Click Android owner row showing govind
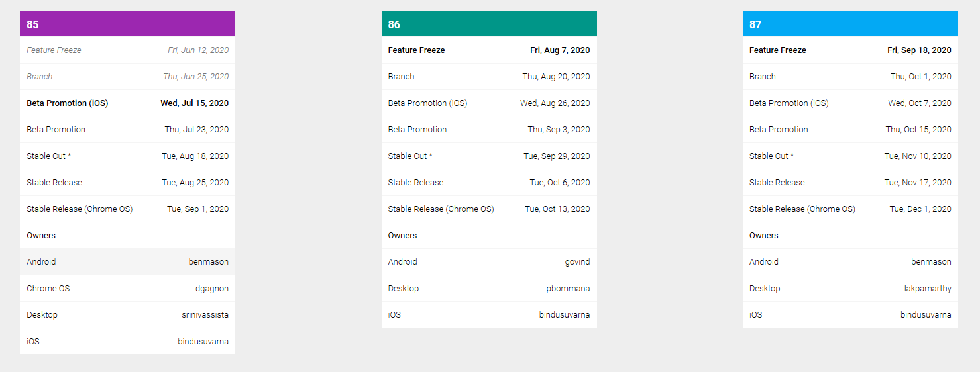Image resolution: width=980 pixels, height=372 pixels. pyautogui.click(x=489, y=262)
